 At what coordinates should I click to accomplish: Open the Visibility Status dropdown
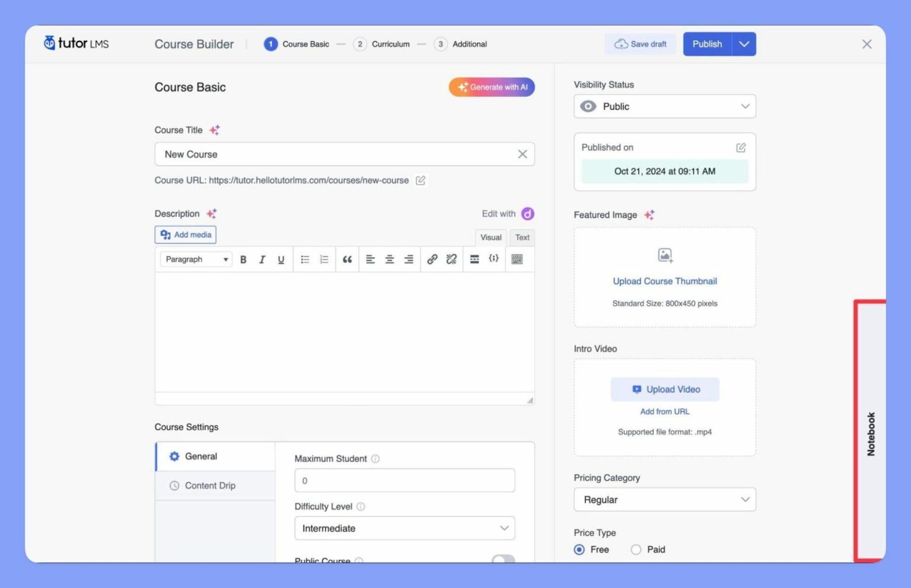coord(664,107)
